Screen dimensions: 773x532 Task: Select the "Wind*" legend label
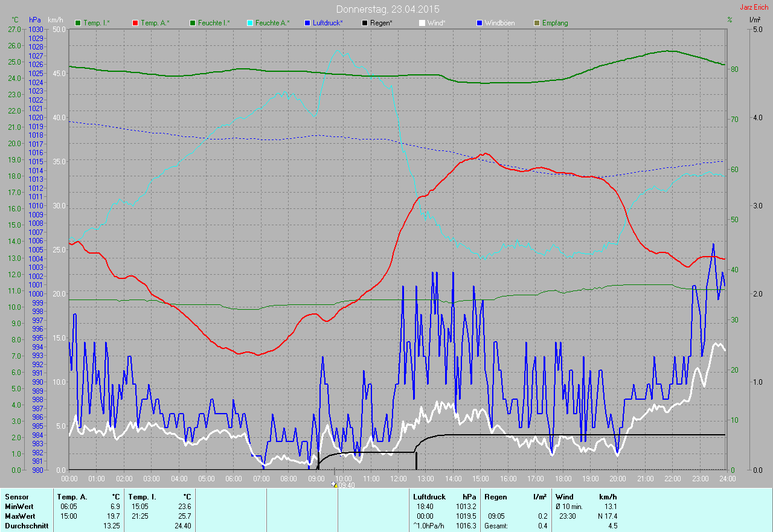tap(437, 23)
